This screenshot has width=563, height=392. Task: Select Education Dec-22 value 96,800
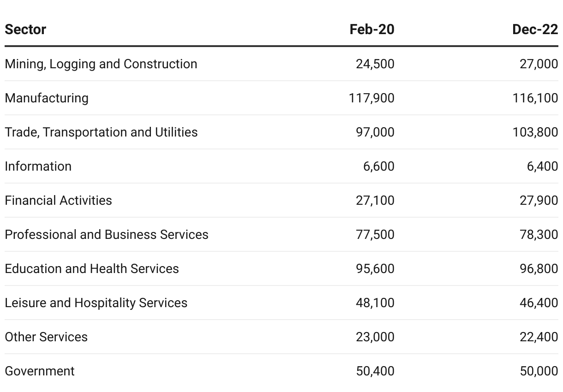[539, 268]
